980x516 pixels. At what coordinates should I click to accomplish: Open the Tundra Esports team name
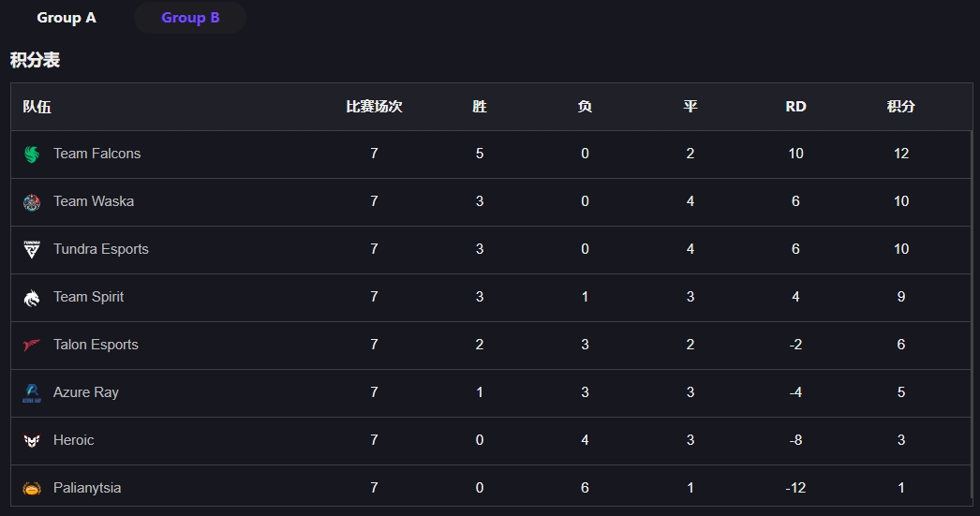[101, 249]
